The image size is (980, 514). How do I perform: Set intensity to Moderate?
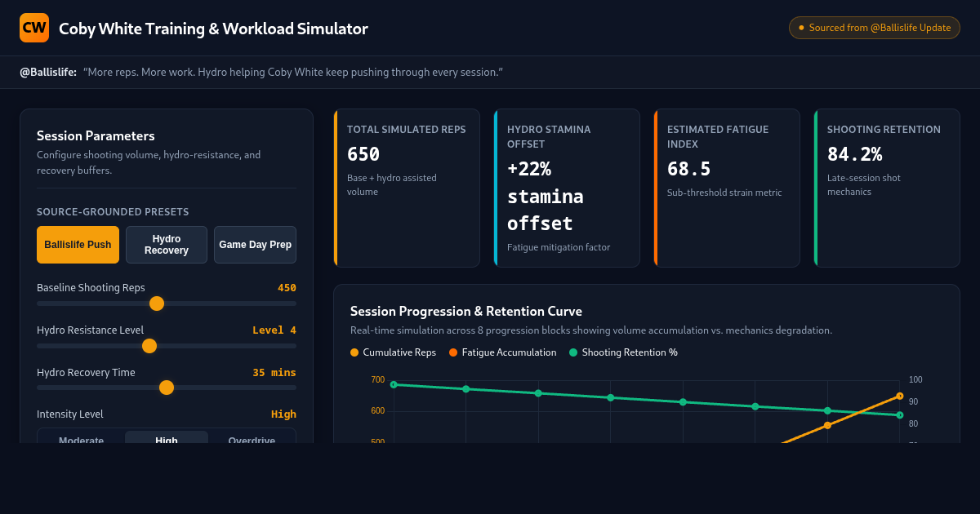pos(82,438)
